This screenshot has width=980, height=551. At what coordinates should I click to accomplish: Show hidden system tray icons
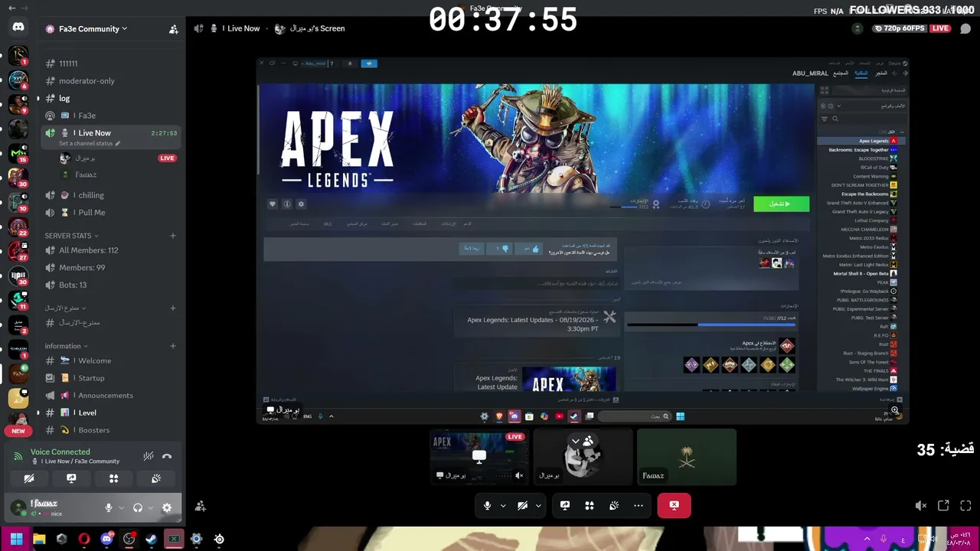point(867,539)
